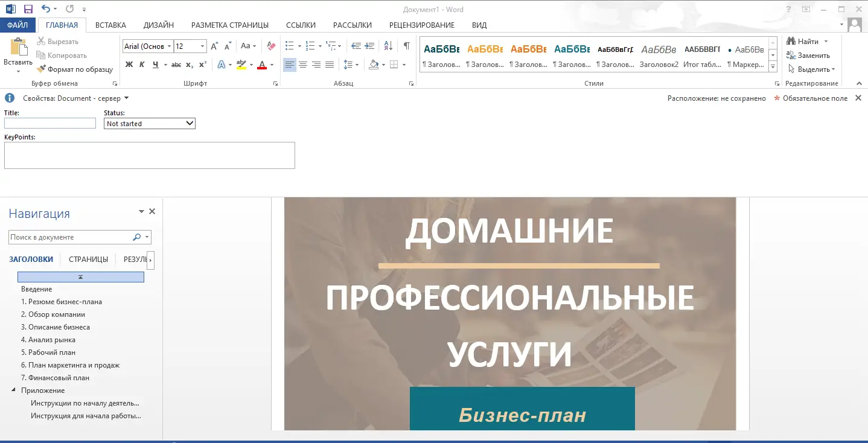868x443 pixels.
Task: Enable center text alignment
Action: [302, 64]
